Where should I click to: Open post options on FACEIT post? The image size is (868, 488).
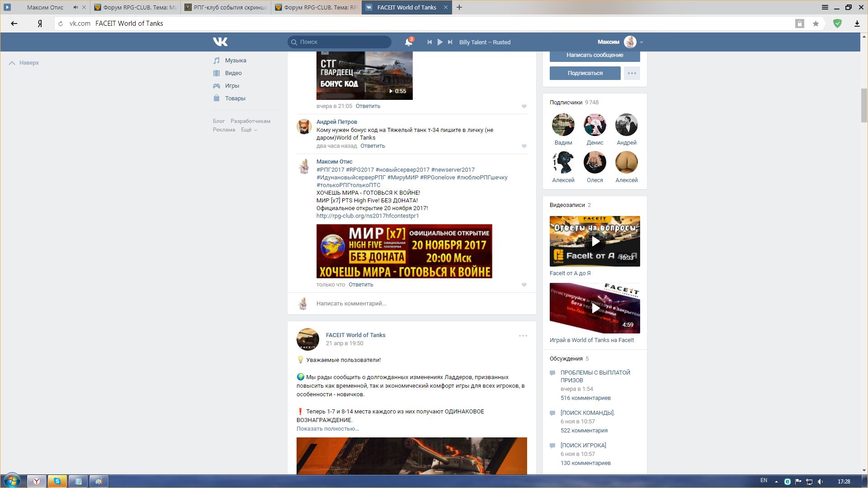tap(523, 336)
